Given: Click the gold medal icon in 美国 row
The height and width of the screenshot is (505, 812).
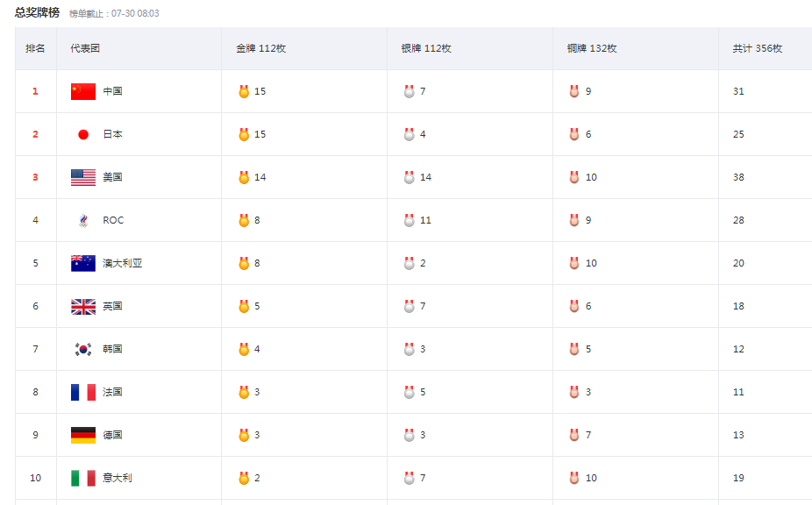Looking at the screenshot, I should [244, 178].
